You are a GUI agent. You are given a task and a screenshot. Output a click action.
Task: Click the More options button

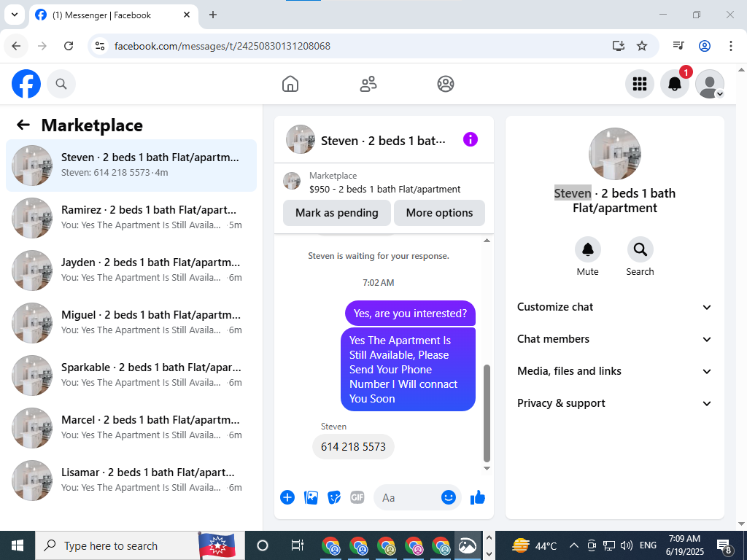pos(439,213)
